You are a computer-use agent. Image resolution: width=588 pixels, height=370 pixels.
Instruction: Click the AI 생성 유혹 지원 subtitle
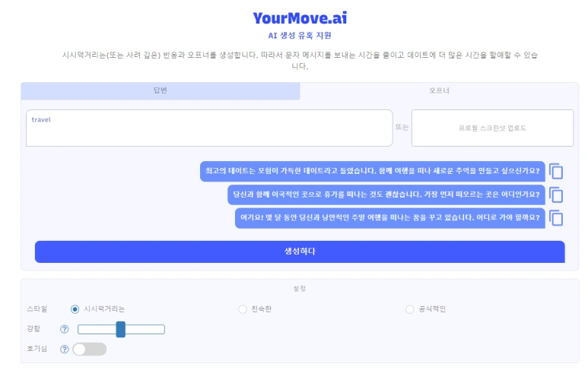300,36
